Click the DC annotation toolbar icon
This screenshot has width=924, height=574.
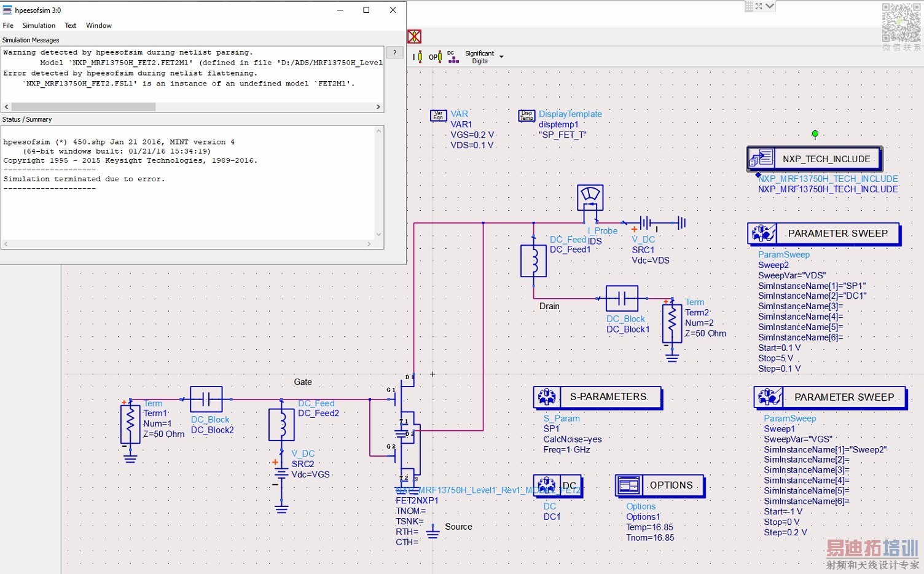453,57
